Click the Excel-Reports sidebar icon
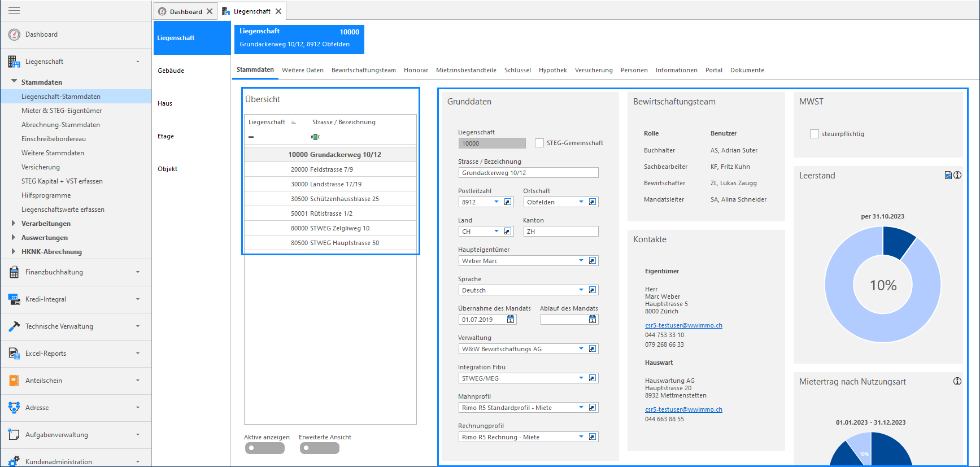This screenshot has width=980, height=467. 14,353
